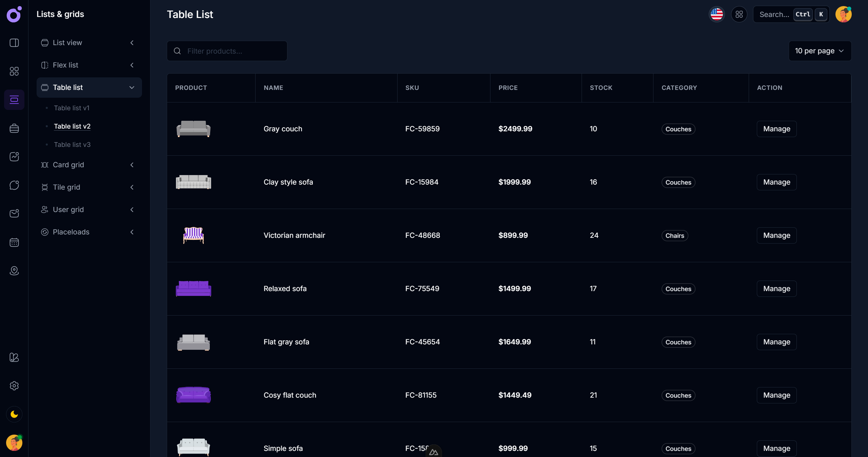
Task: Click the map location pin sidebar icon
Action: point(14,271)
